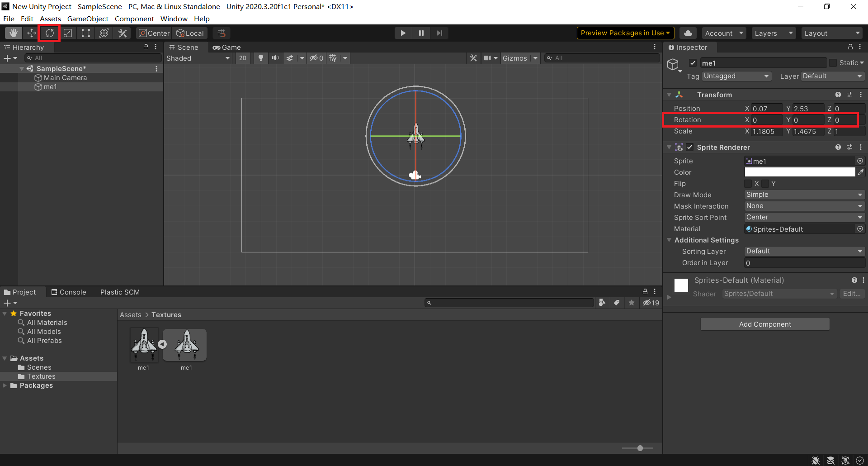Image resolution: width=868 pixels, height=466 pixels.
Task: Collapse the Transform component
Action: 669,95
